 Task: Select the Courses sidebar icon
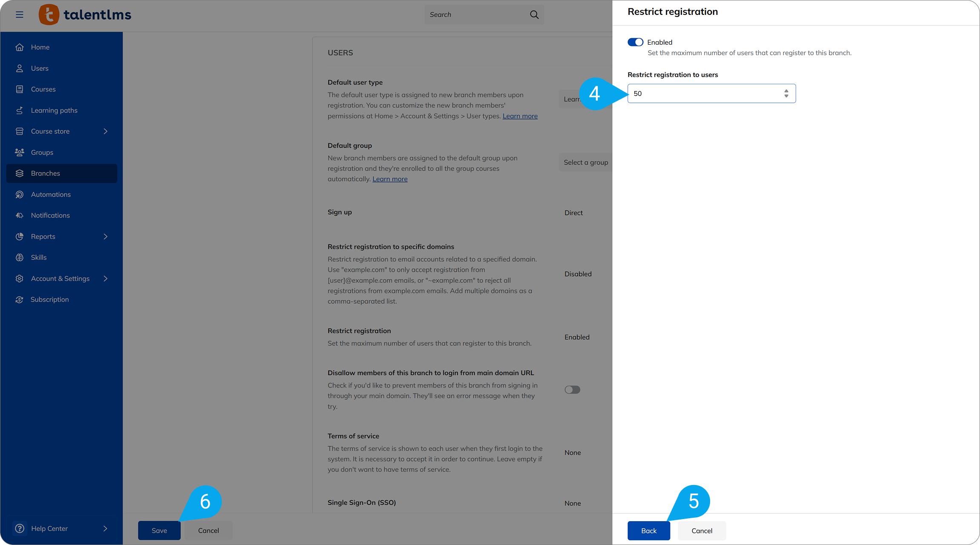tap(20, 89)
